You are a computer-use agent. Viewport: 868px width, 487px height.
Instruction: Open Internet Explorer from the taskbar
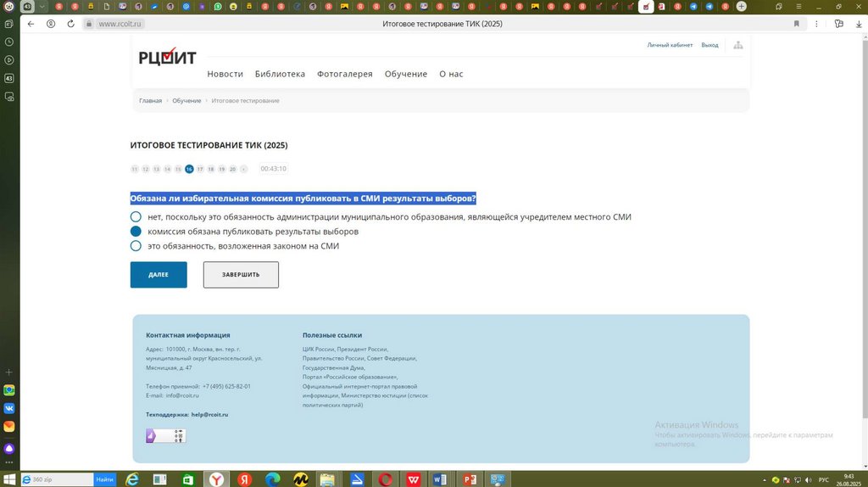(x=132, y=479)
